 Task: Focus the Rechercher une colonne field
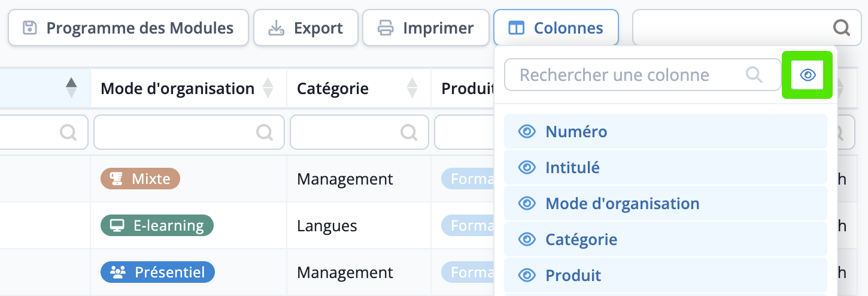(x=641, y=75)
